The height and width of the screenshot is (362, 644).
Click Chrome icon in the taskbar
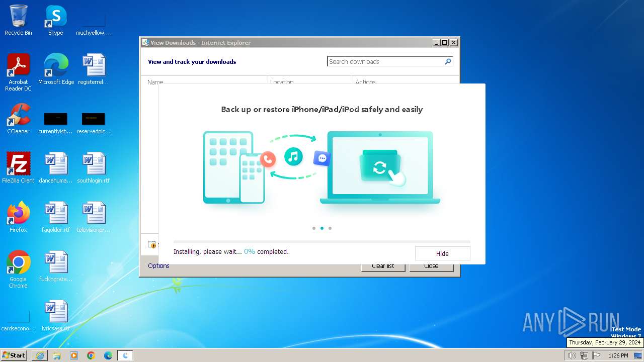(x=91, y=355)
